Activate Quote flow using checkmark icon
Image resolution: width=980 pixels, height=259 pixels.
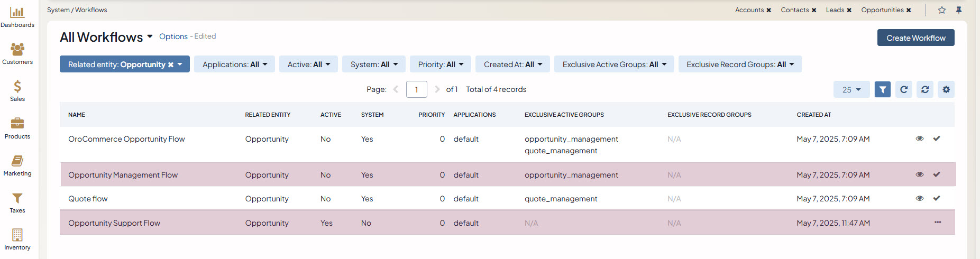tap(936, 198)
